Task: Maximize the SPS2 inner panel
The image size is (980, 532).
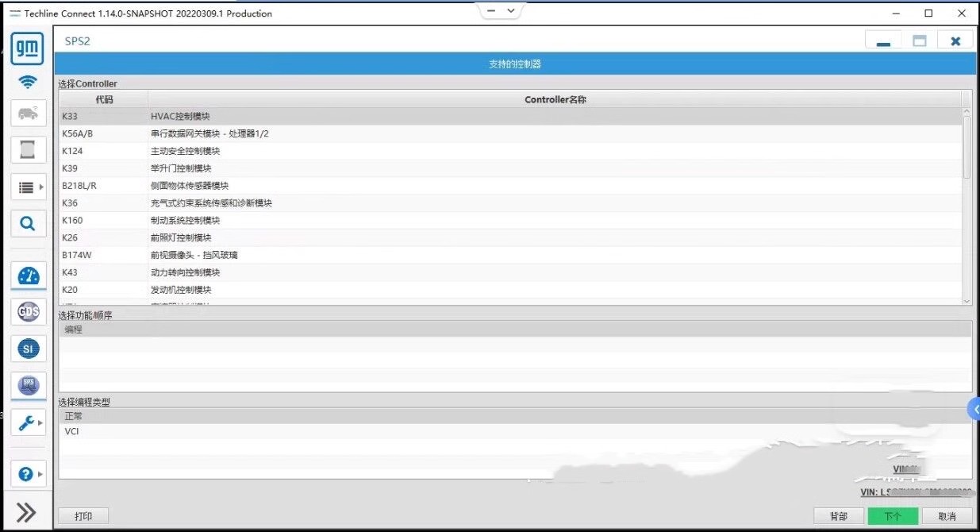Action: tap(920, 40)
